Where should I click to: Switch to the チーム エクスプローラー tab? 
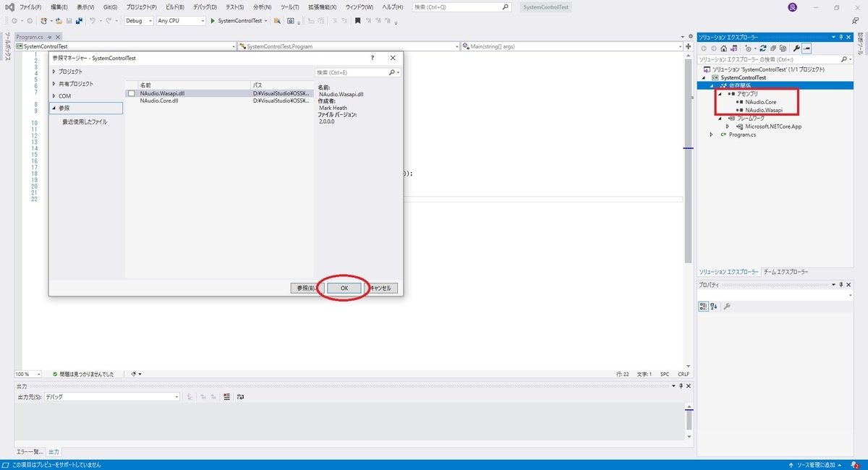786,272
